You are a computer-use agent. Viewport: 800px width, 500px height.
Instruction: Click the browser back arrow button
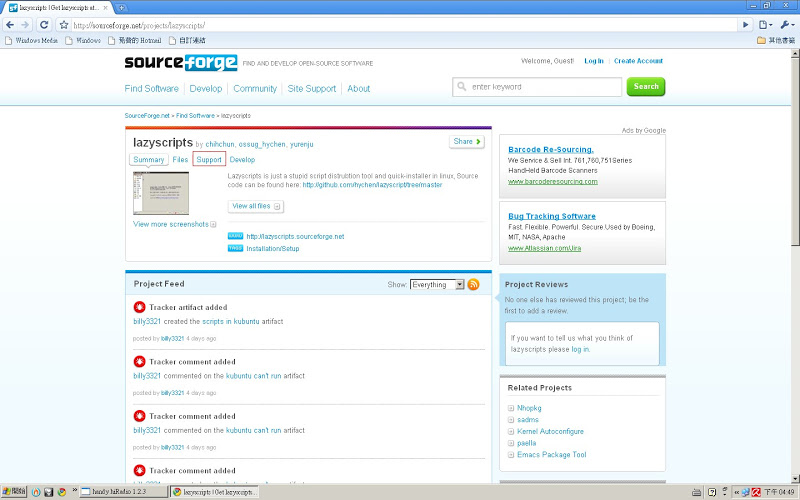click(x=10, y=24)
